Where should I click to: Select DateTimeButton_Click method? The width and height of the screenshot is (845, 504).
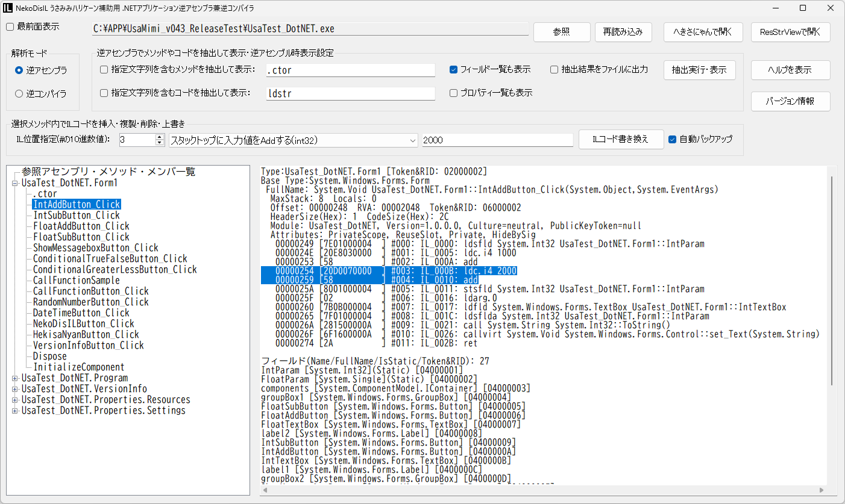pyautogui.click(x=81, y=313)
